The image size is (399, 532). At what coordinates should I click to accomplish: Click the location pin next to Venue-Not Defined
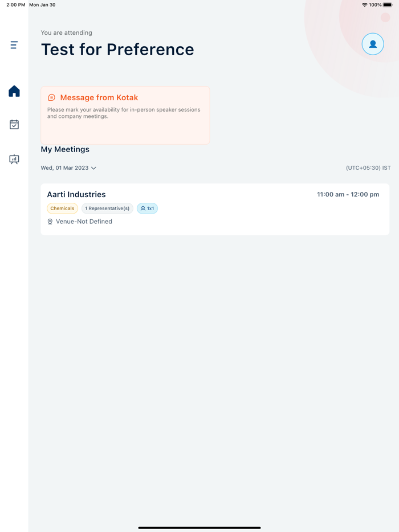pos(50,221)
